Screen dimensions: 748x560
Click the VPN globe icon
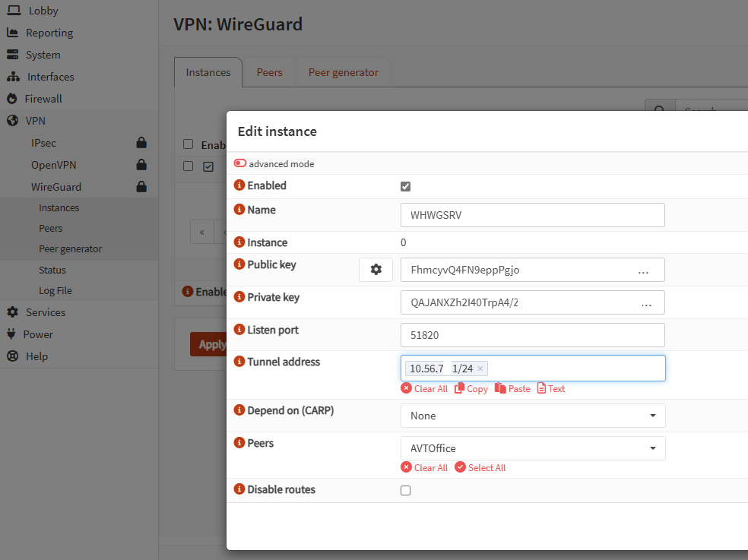(x=12, y=121)
